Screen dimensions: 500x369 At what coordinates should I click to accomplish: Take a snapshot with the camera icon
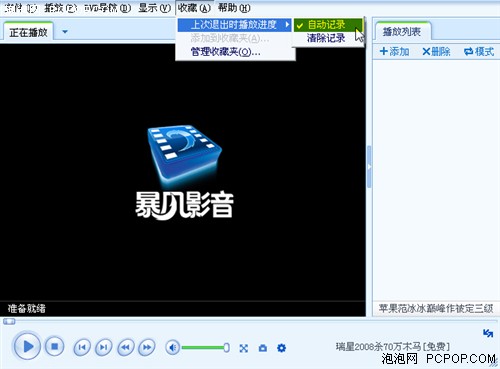[x=263, y=348]
